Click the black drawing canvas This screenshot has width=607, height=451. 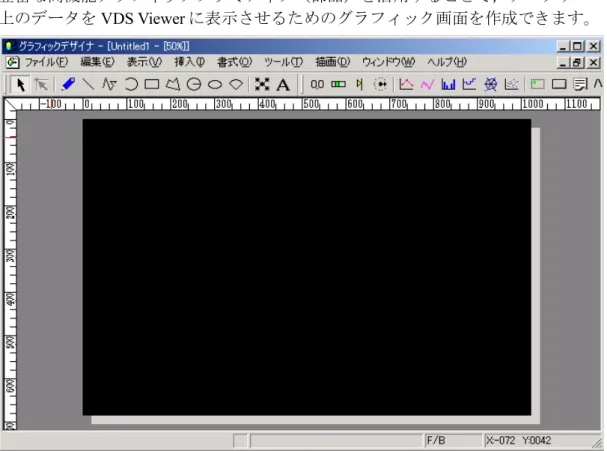pos(307,267)
